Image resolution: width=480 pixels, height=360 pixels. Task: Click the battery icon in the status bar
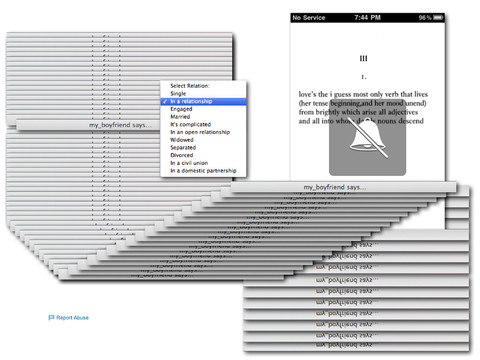coord(438,17)
